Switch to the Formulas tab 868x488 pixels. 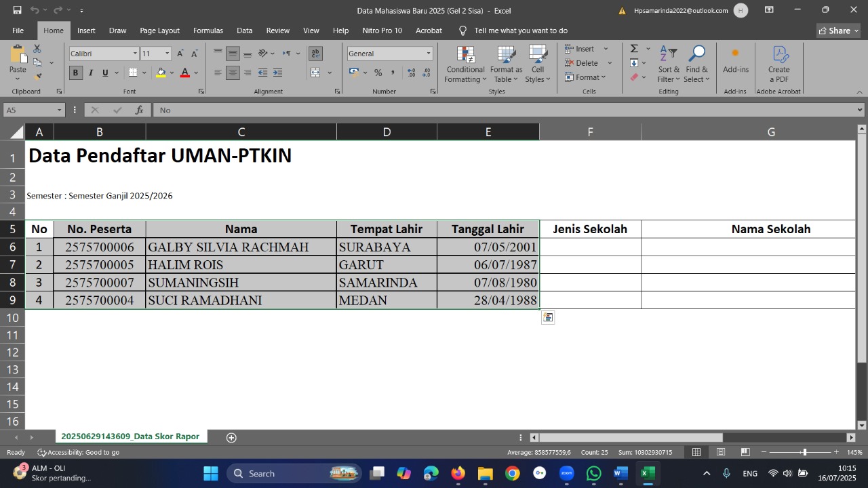(x=208, y=30)
